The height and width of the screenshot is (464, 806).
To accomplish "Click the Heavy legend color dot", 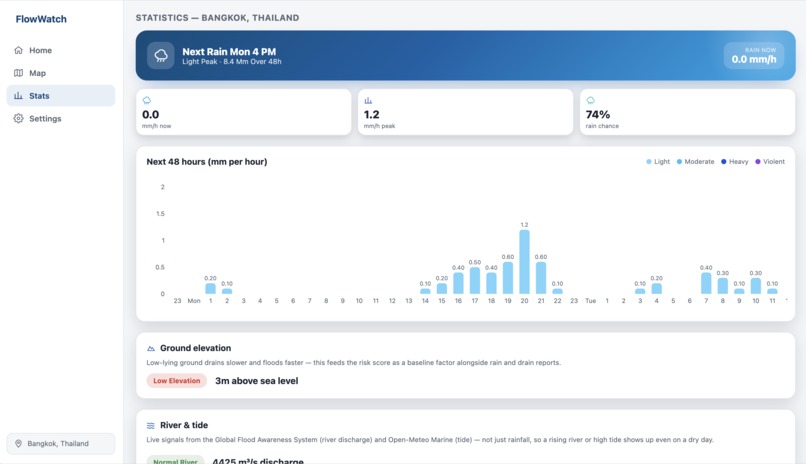I will pyautogui.click(x=724, y=161).
